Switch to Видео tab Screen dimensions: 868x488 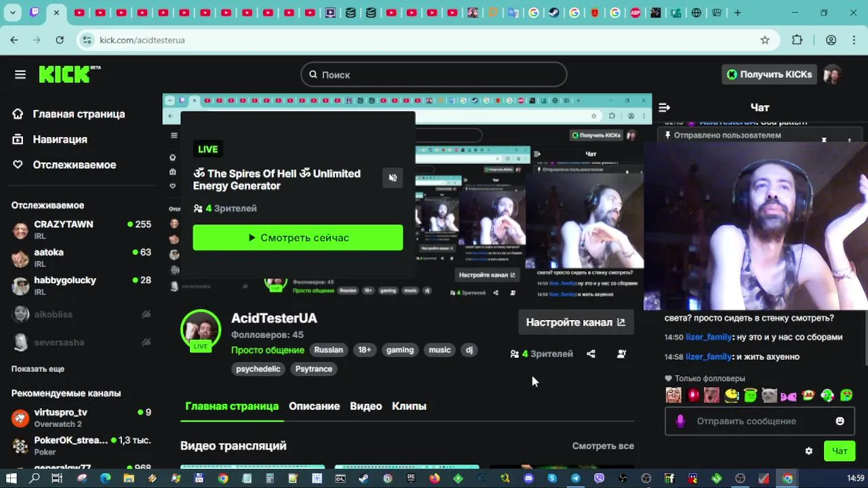point(366,406)
